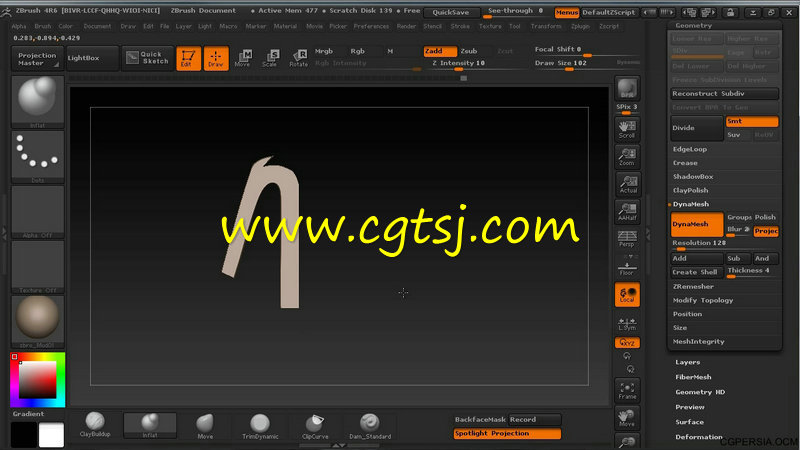
Task: Toggle Smt smoothing for Divide
Action: (752, 121)
